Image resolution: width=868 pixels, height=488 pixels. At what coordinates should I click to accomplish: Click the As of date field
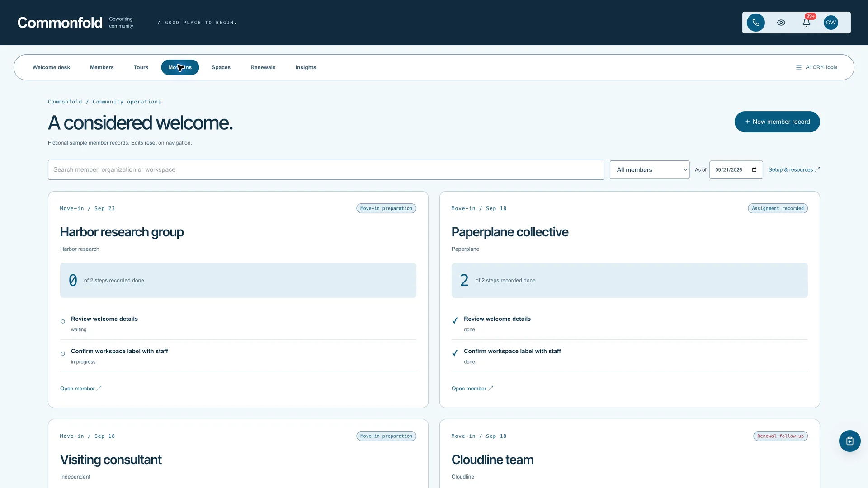(736, 170)
